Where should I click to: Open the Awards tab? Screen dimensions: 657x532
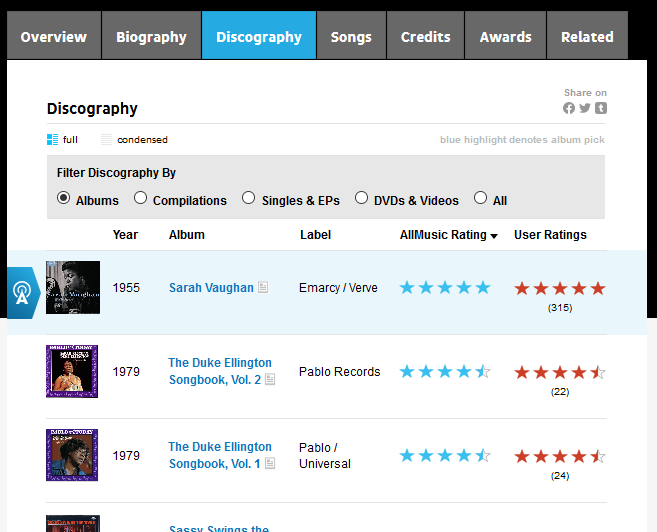pyautogui.click(x=505, y=37)
